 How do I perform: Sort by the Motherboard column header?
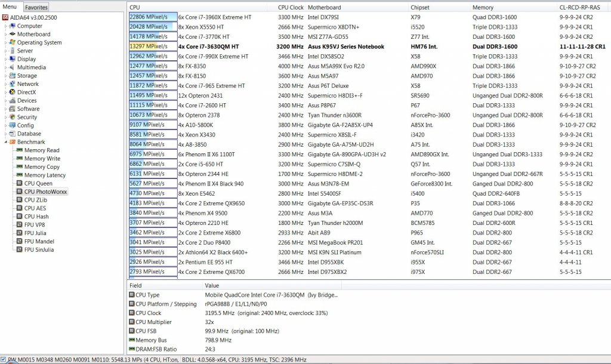click(357, 7)
